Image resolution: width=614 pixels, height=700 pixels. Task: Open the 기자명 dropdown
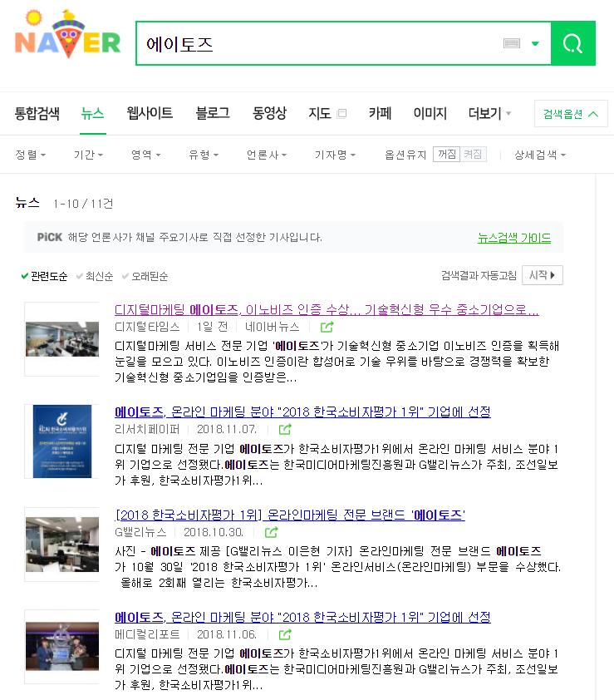click(335, 155)
